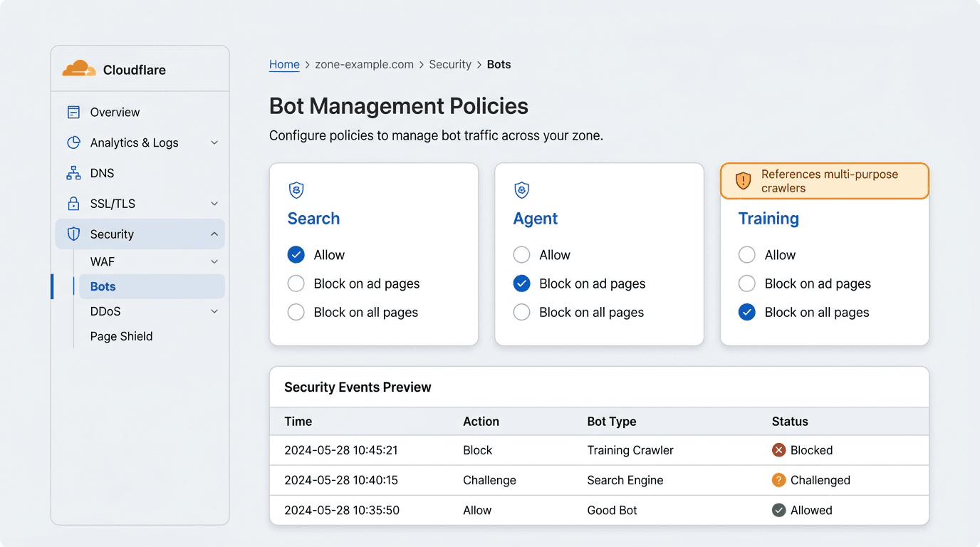Select Block on all pages for Search
The image size is (980, 547).
[x=296, y=312]
